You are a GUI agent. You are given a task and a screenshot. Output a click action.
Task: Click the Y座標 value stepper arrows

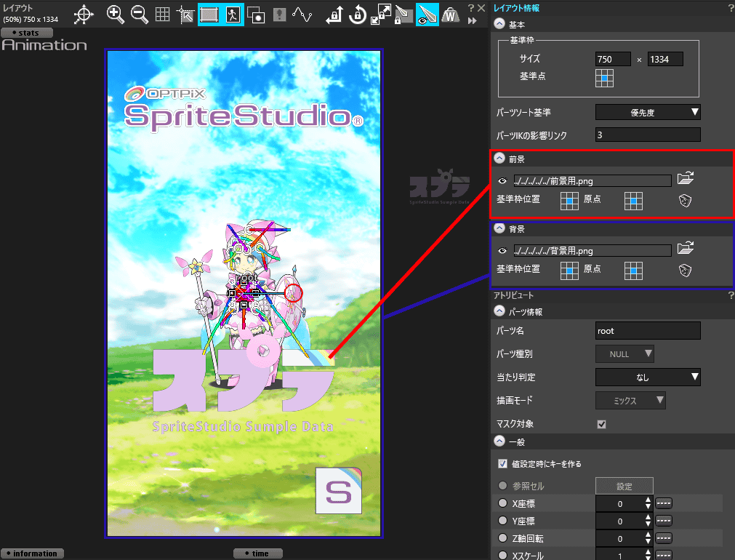pyautogui.click(x=648, y=521)
